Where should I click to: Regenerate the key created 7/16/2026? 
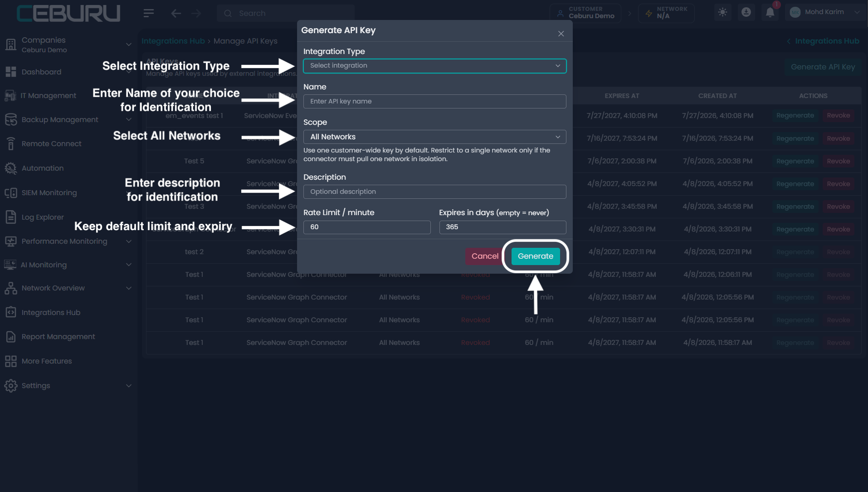pos(795,138)
